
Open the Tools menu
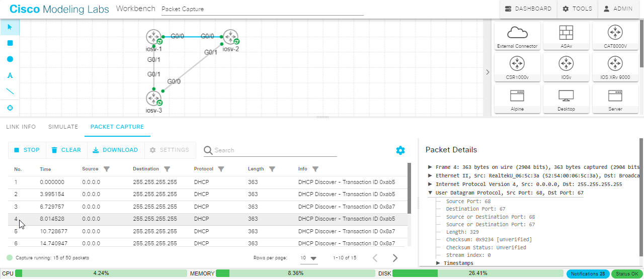[x=577, y=9]
